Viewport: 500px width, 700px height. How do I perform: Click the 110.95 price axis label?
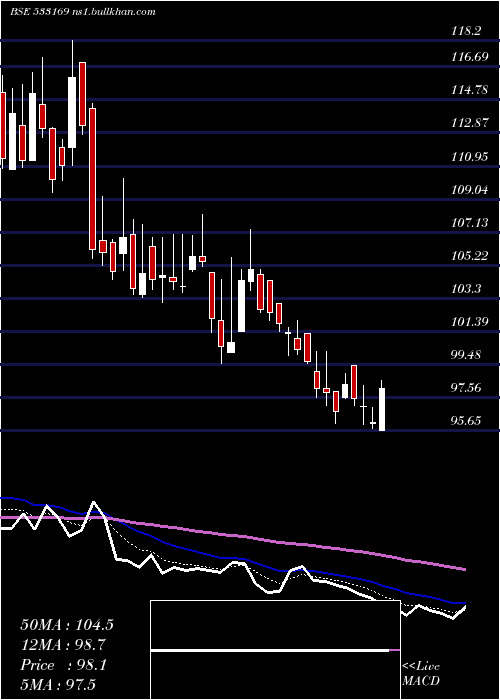pyautogui.click(x=469, y=157)
